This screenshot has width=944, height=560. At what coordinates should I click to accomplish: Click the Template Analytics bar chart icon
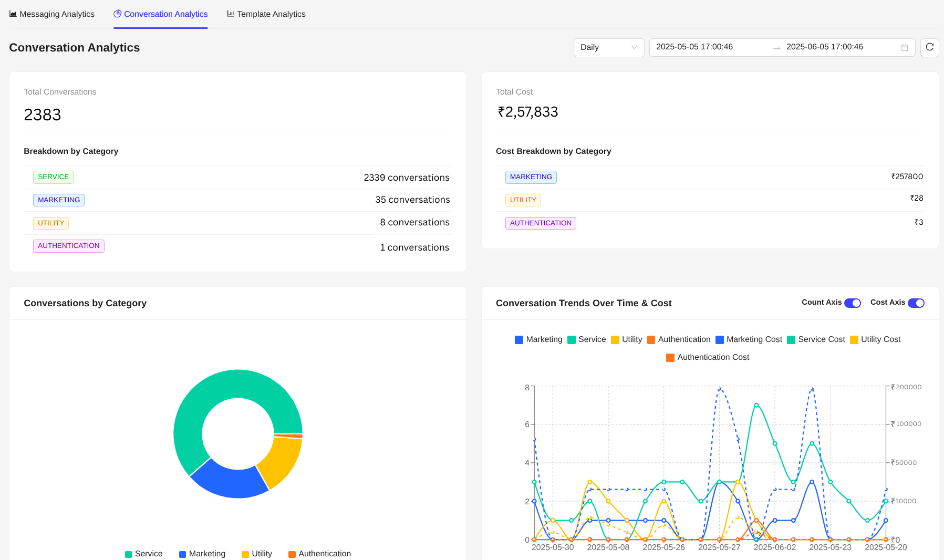coord(231,14)
